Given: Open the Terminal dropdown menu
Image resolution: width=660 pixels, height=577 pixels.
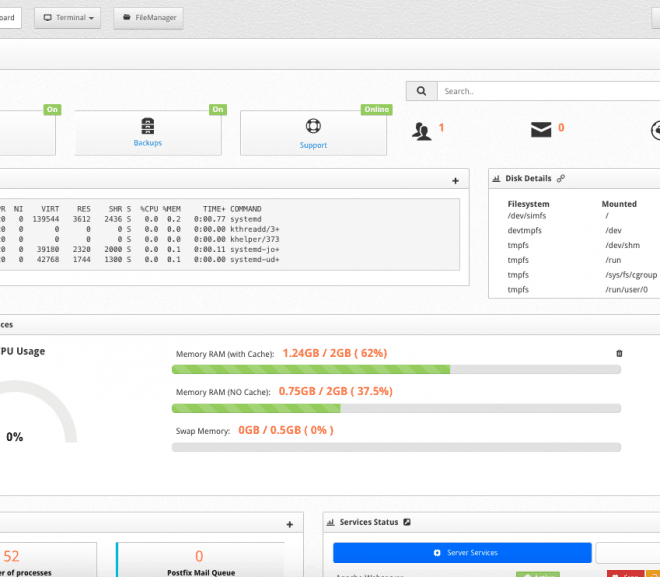Looking at the screenshot, I should [67, 18].
